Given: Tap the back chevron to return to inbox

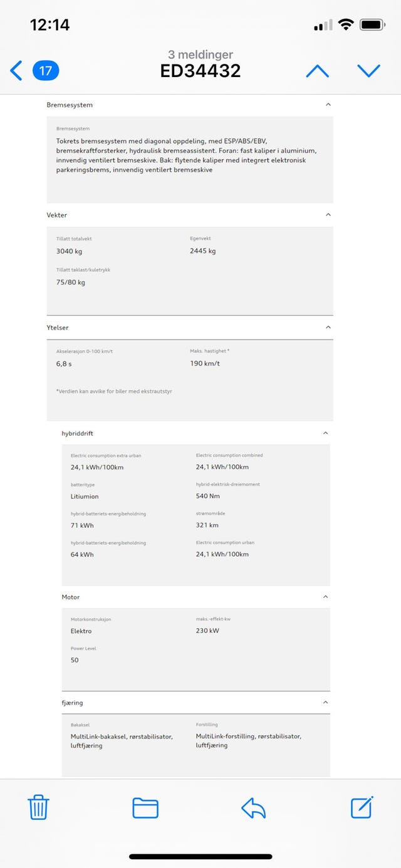Looking at the screenshot, I should (16, 71).
